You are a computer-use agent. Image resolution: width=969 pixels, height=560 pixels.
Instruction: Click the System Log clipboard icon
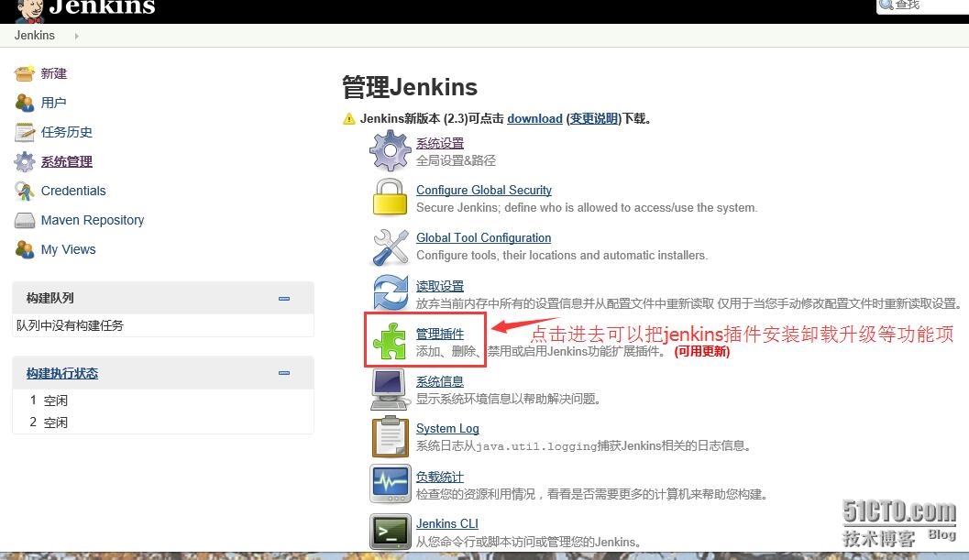(x=390, y=436)
